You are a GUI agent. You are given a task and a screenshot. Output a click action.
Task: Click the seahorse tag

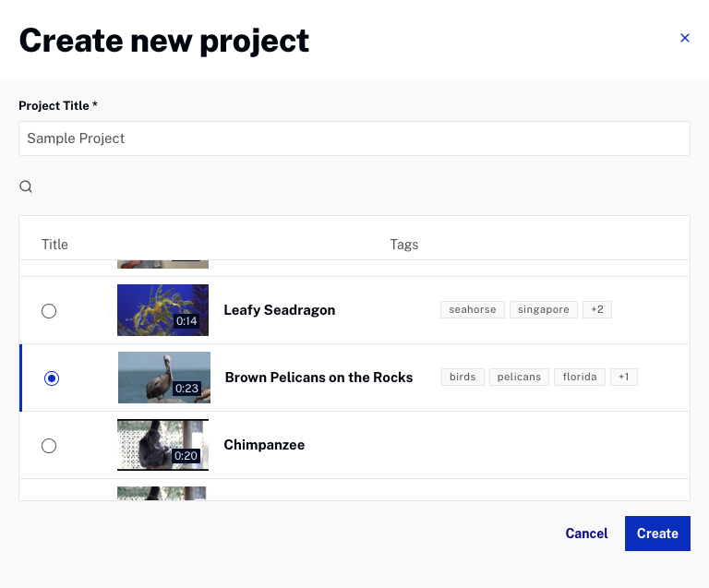472,310
